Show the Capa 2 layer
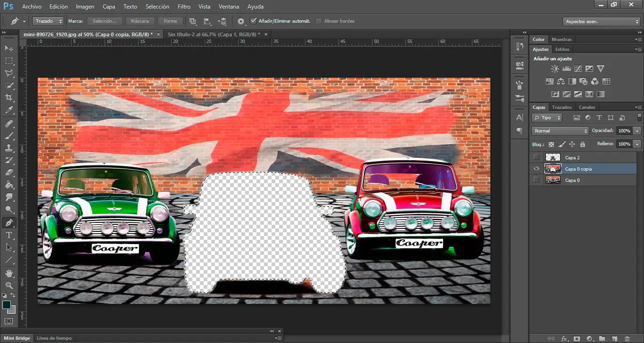Image resolution: width=644 pixels, height=343 pixels. (536, 157)
